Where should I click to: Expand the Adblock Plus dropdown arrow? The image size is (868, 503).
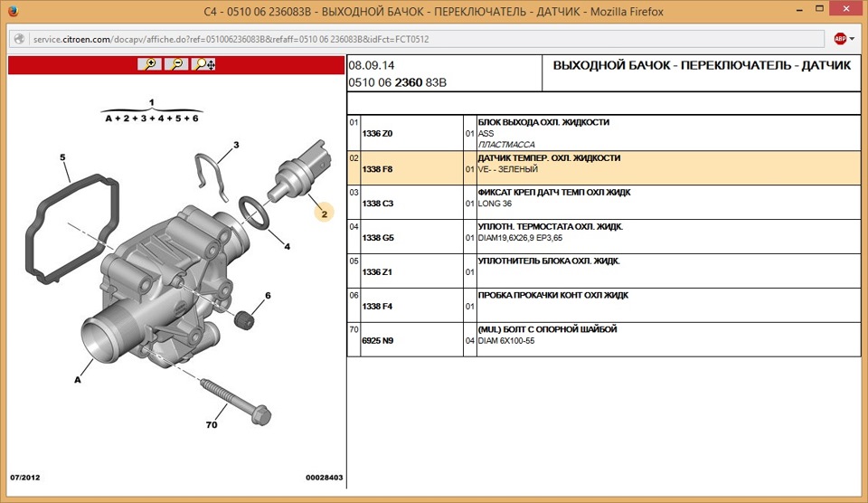click(852, 39)
